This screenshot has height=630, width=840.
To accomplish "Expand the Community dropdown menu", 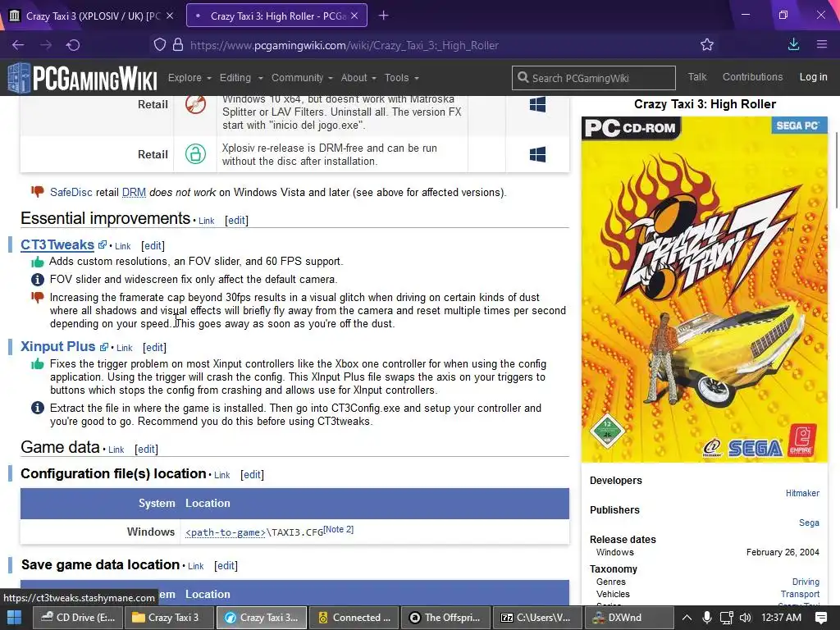I will coord(302,78).
